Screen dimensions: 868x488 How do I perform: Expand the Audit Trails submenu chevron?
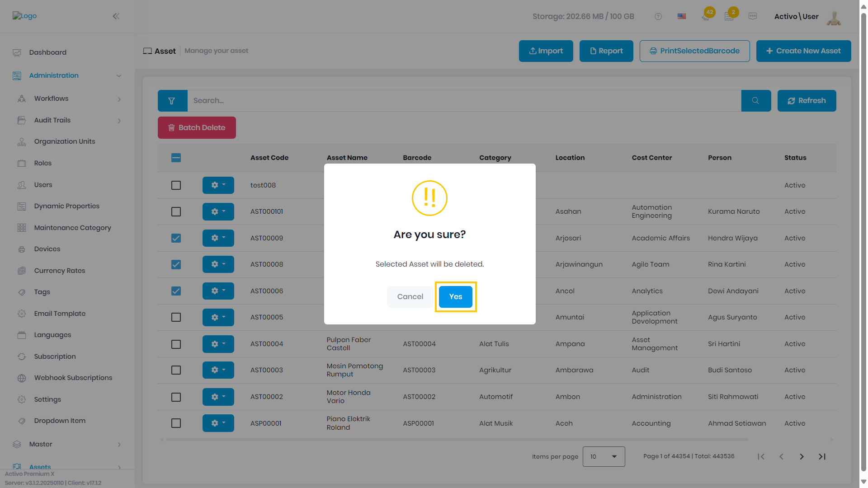coord(119,121)
